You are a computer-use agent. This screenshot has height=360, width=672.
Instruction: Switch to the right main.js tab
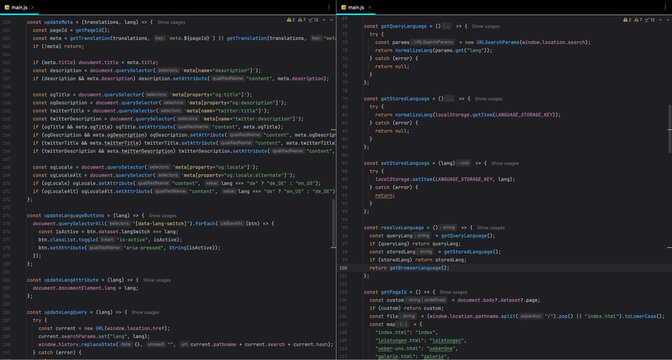pos(356,7)
